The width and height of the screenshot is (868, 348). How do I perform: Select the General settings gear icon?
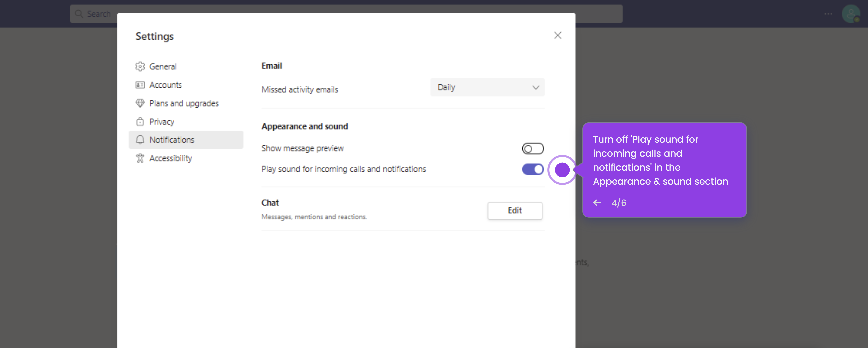pos(140,66)
